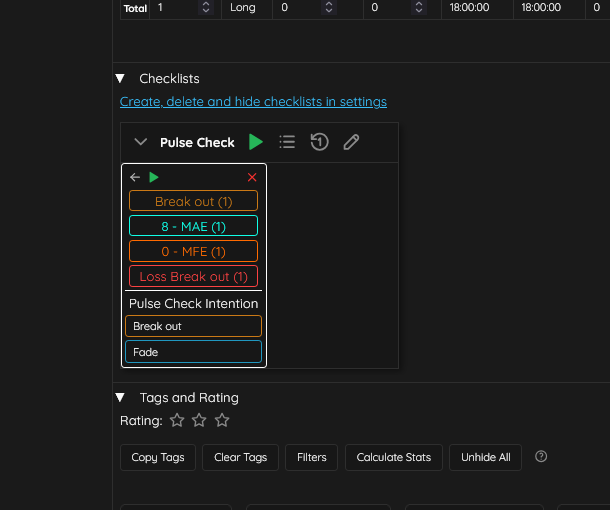This screenshot has height=510, width=610.
Task: Collapse the Checklists section triangle
Action: click(x=120, y=78)
